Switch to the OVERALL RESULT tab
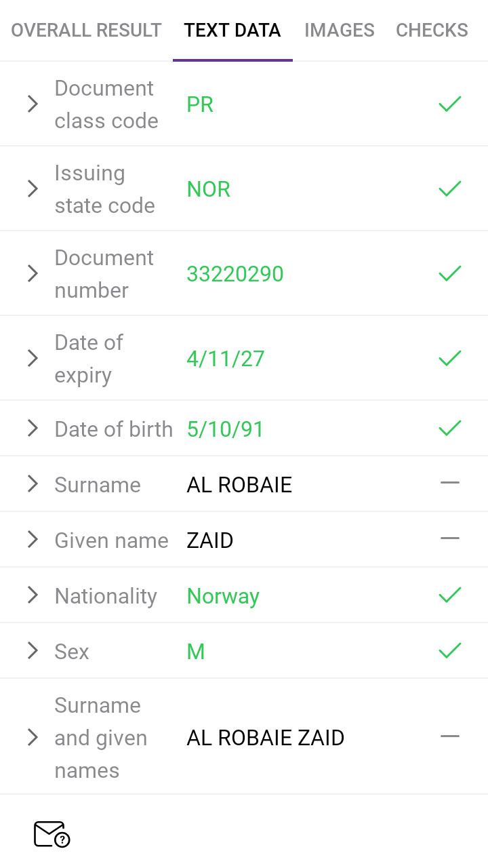Screen dimensions: 488x868 86,31
